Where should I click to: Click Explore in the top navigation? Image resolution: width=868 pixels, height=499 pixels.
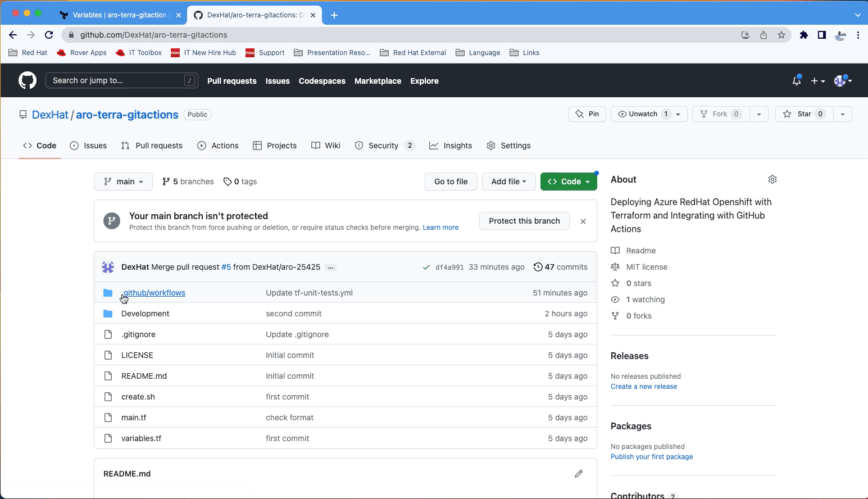pyautogui.click(x=424, y=81)
